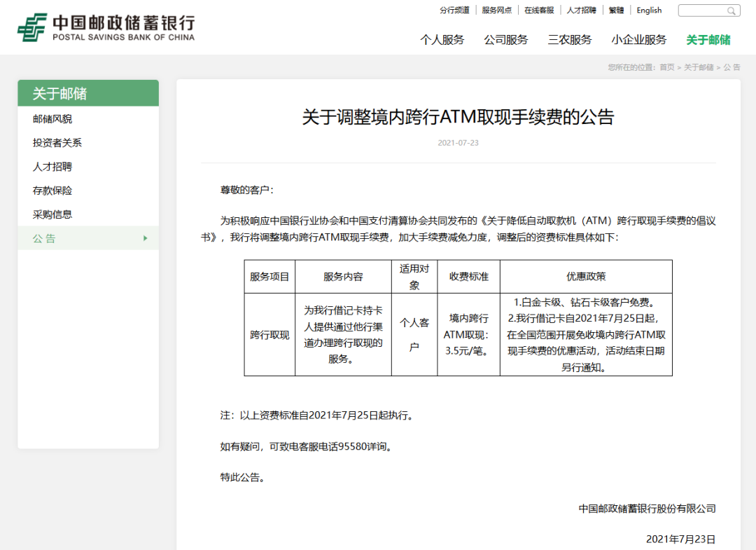The width and height of the screenshot is (756, 550).
Task: Open the 小企业服务 menu
Action: click(x=639, y=40)
